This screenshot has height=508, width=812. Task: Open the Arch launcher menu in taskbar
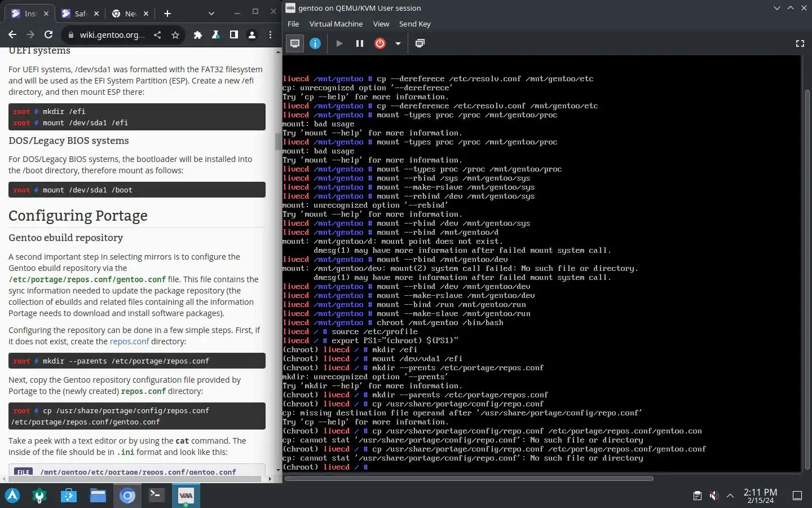(12, 496)
